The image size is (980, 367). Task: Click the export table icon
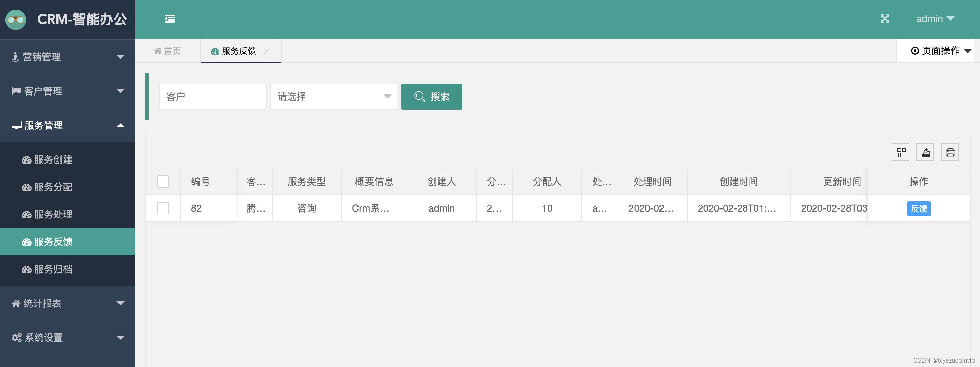tap(925, 152)
